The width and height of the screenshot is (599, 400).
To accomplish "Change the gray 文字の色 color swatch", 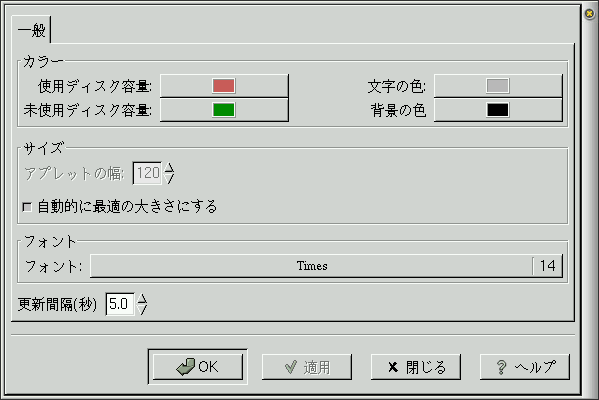I will coord(498,86).
